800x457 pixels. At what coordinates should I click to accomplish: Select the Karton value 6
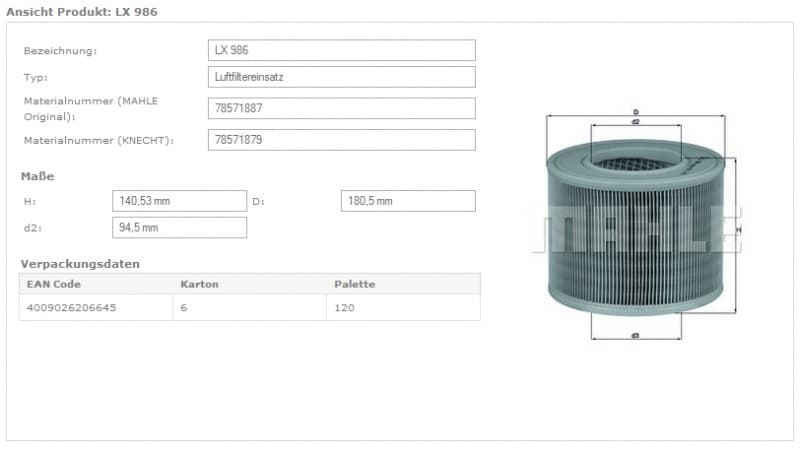[x=184, y=308]
